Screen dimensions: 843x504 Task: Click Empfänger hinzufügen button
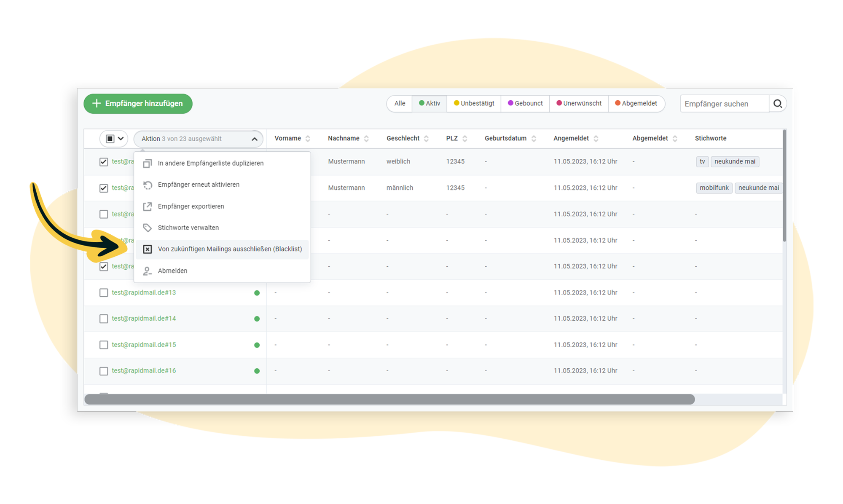click(138, 104)
